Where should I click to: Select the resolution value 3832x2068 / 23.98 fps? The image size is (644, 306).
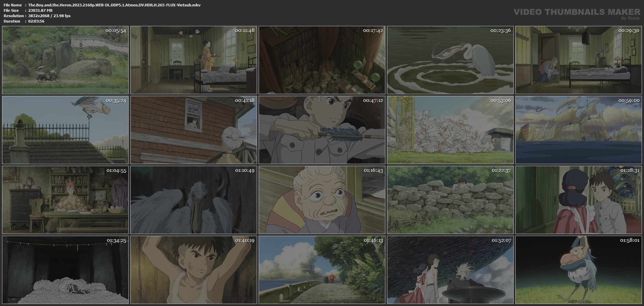[x=49, y=16]
